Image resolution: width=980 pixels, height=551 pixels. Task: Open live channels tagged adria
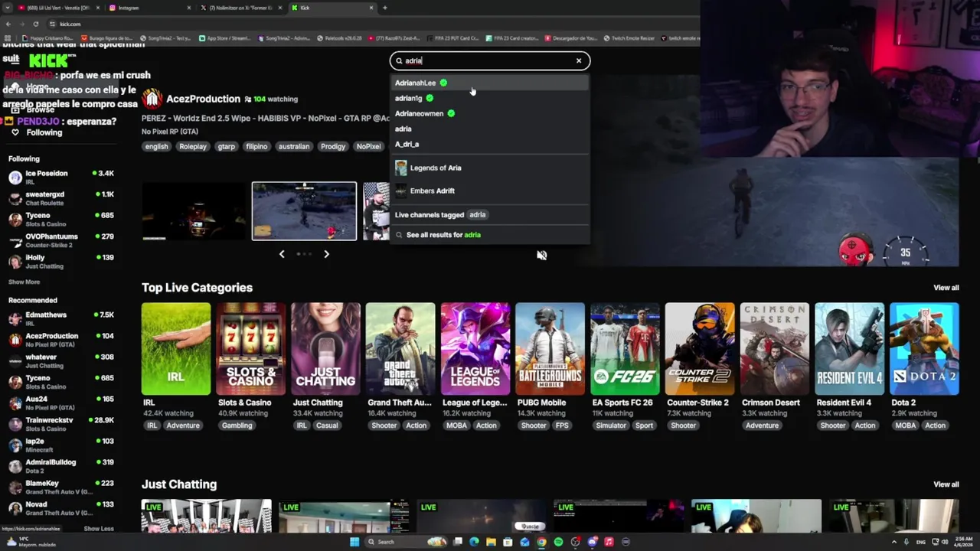click(x=490, y=215)
